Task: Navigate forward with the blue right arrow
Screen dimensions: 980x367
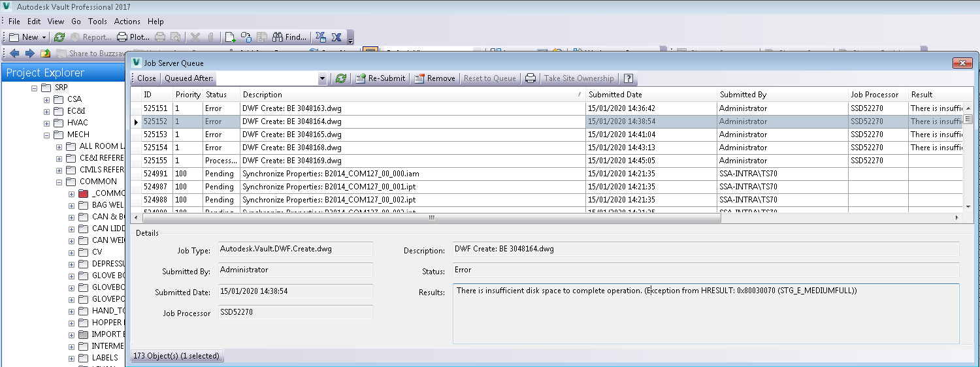Action: (x=29, y=54)
